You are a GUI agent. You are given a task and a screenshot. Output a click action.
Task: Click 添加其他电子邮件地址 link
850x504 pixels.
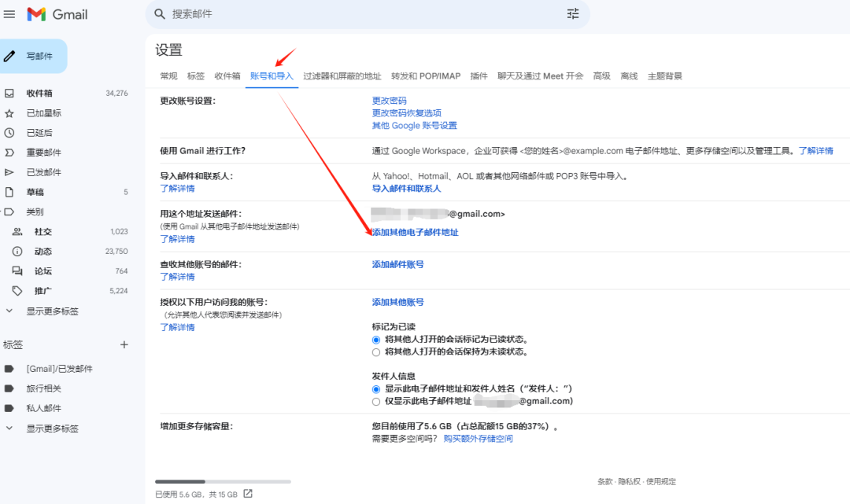click(x=416, y=232)
